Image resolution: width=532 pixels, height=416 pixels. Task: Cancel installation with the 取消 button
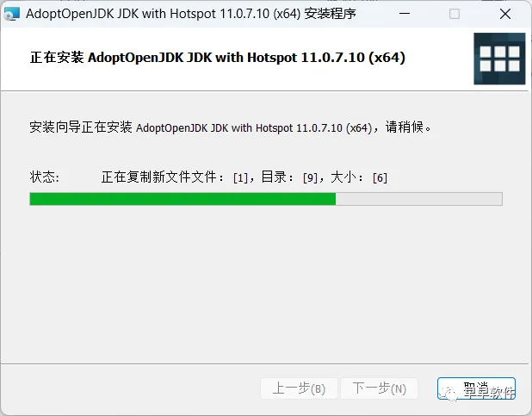click(476, 388)
